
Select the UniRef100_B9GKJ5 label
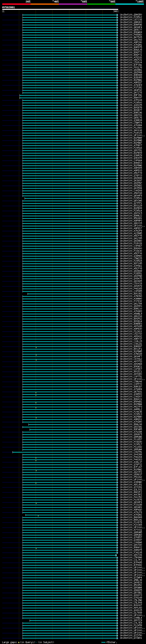pos(131,50)
